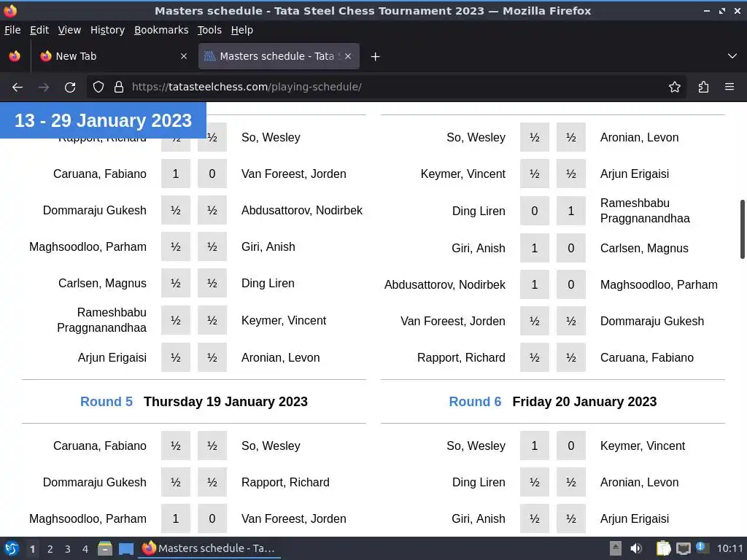The height and width of the screenshot is (560, 747).
Task: Click 'Caruana, Fabiano' opposite So, Wesley
Action: 100,446
